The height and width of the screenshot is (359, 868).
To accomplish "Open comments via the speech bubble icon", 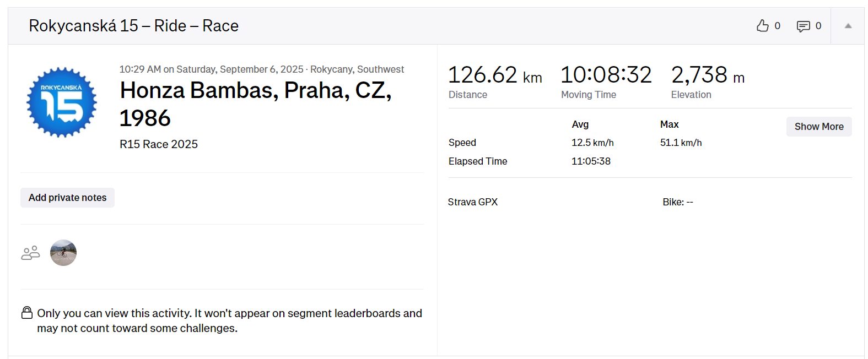I will coord(803,26).
